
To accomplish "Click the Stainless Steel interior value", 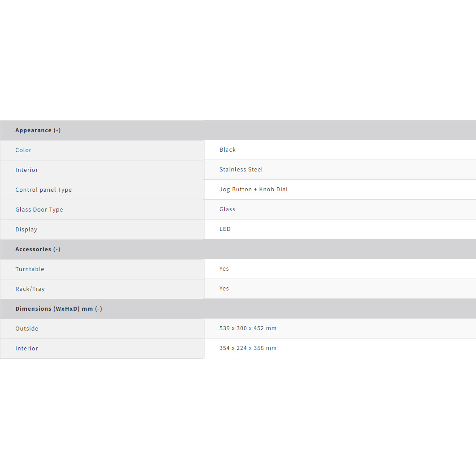I will 241,170.
